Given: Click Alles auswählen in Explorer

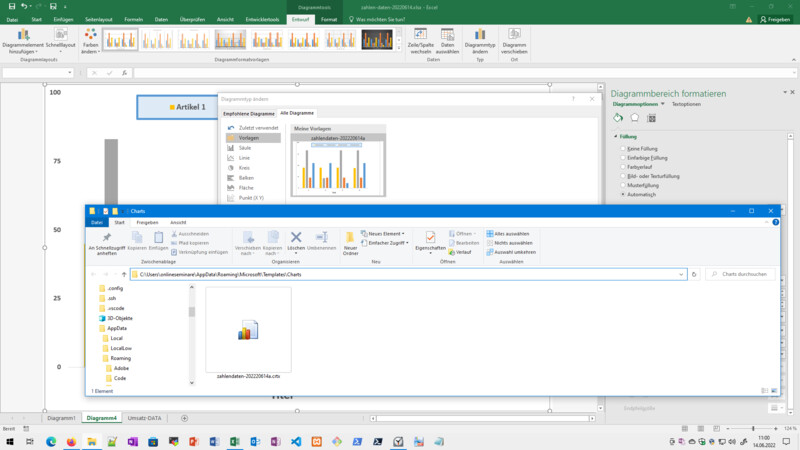Looking at the screenshot, I should pos(508,234).
